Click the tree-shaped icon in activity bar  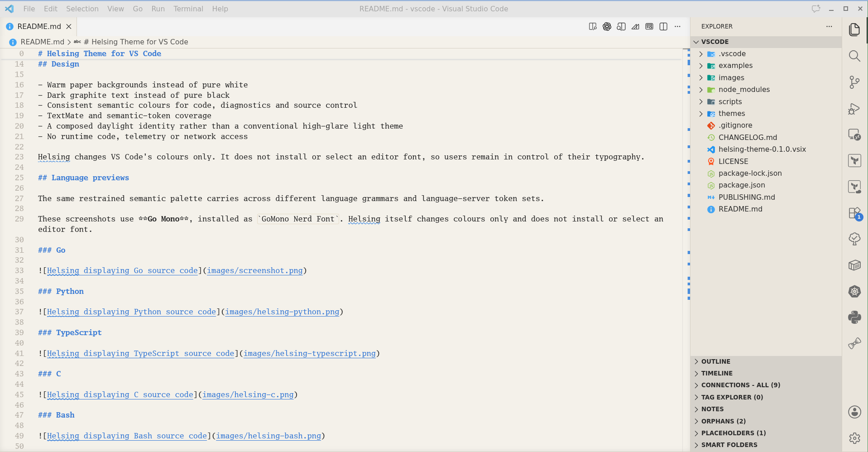click(x=854, y=239)
